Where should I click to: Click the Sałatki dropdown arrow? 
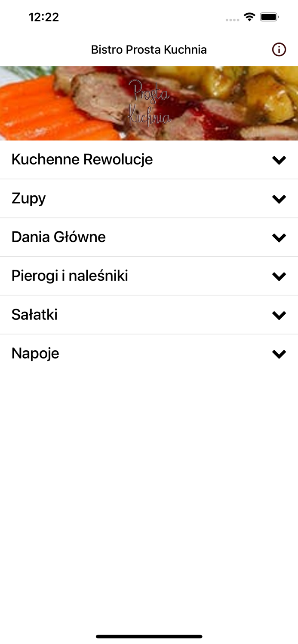pos(279,315)
